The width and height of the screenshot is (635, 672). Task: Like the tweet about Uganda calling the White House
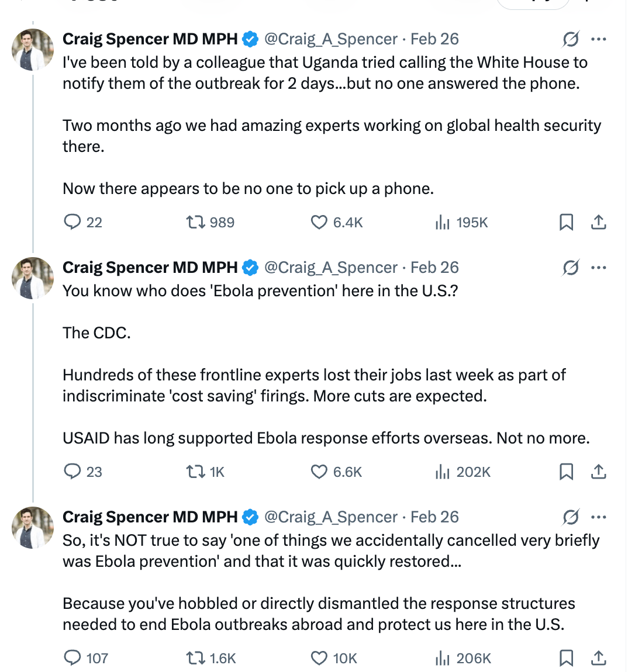click(x=319, y=222)
